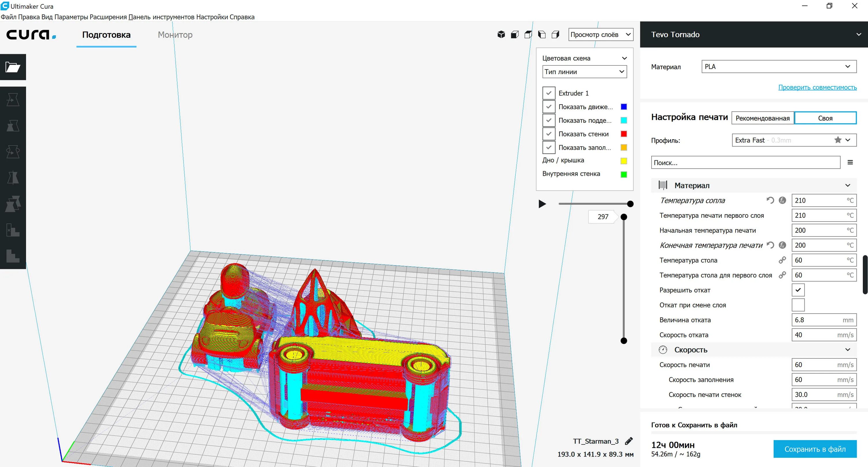Select the Per Model Settings tool
This screenshot has width=868, height=467.
13,204
